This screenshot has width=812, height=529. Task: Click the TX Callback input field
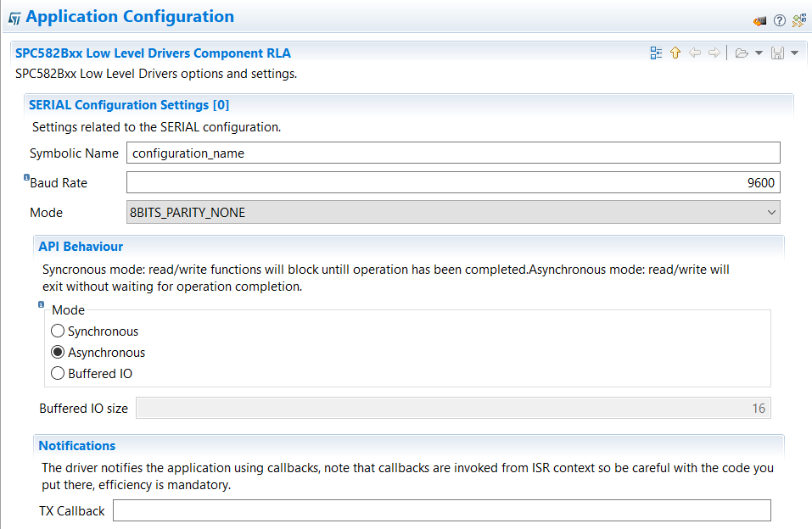(441, 510)
